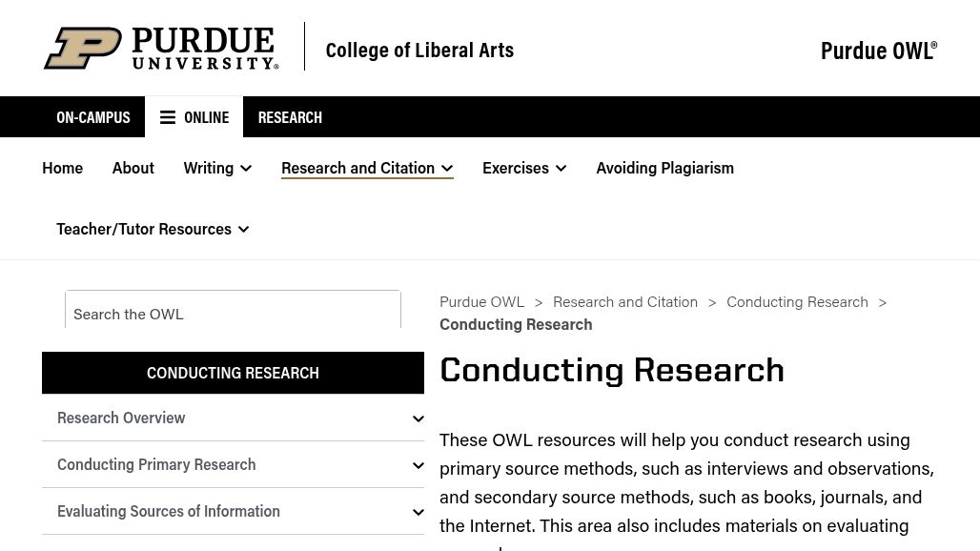The height and width of the screenshot is (551, 980).
Task: Click the Search the OWL input field
Action: (233, 313)
